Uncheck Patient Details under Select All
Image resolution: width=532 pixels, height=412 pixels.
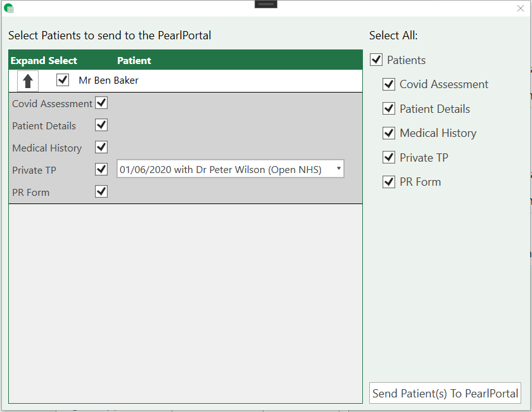point(389,109)
